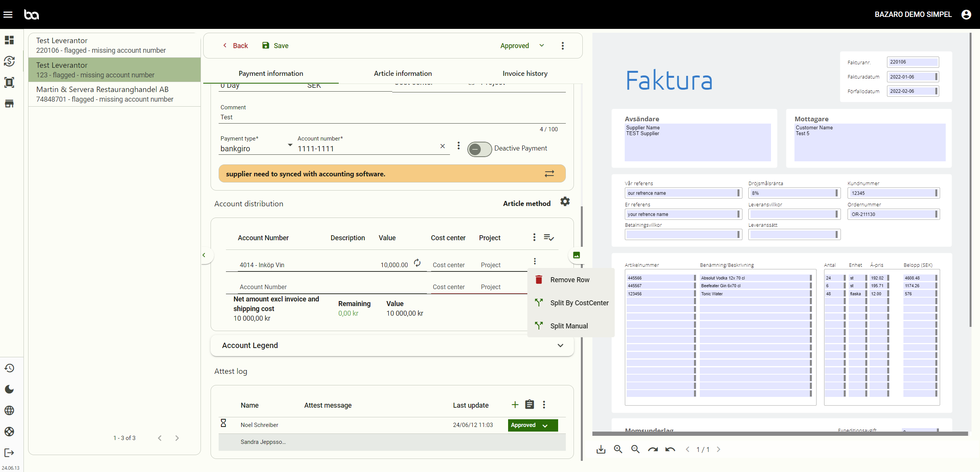980x472 pixels.
Task: Open the hamburger navigation menu
Action: [8, 15]
